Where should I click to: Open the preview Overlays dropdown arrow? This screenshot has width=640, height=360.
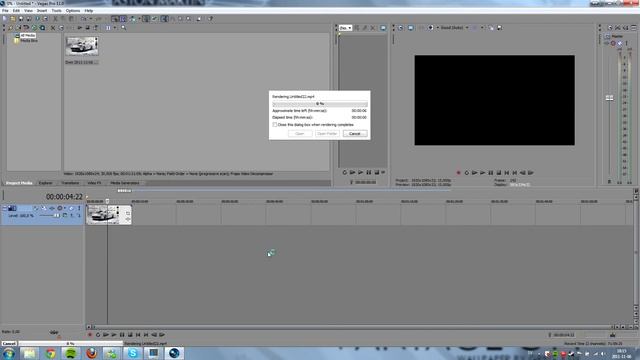pos(482,28)
